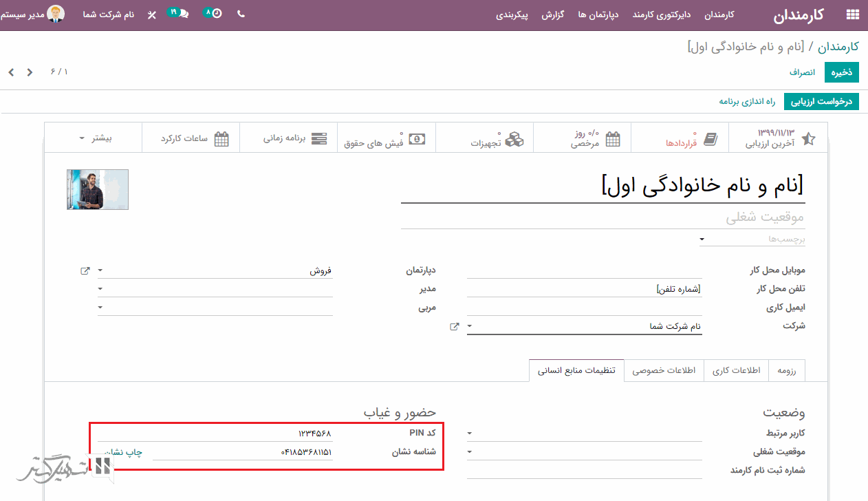This screenshot has height=501, width=868.
Task: Open the گزارش menu
Action: 552,14
